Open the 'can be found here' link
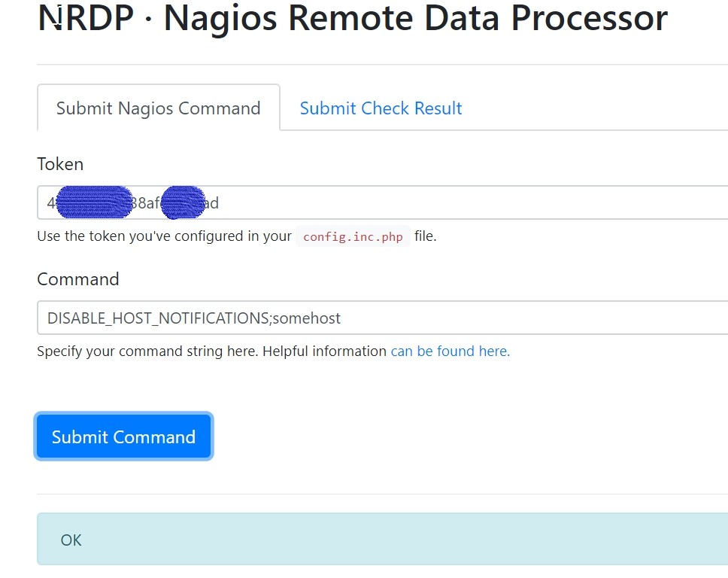This screenshot has height=578, width=728. (450, 351)
